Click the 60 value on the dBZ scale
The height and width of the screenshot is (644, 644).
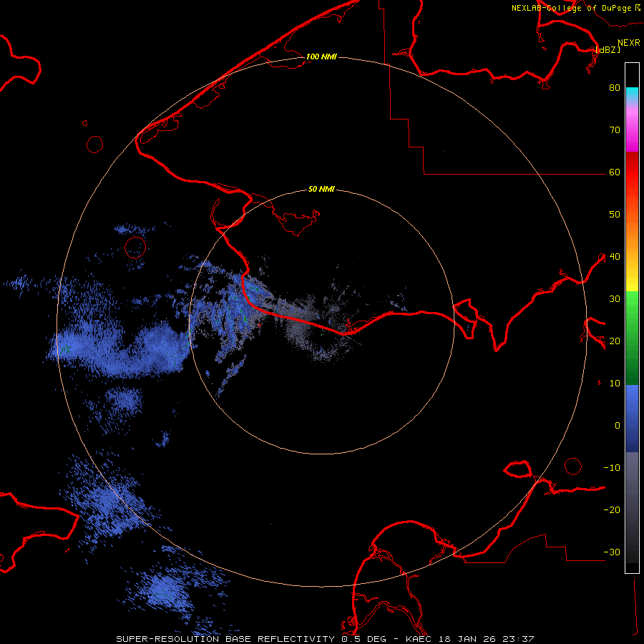[615, 172]
